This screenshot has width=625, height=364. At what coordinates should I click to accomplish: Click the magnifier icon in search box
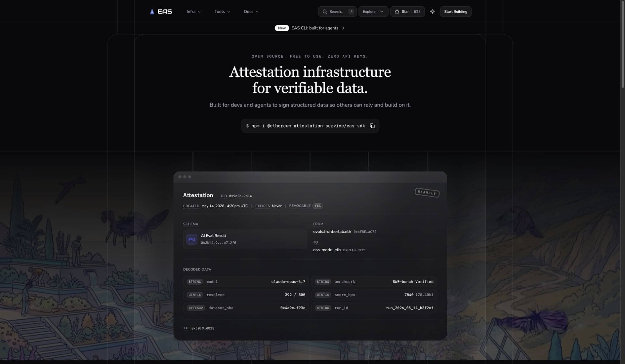325,12
